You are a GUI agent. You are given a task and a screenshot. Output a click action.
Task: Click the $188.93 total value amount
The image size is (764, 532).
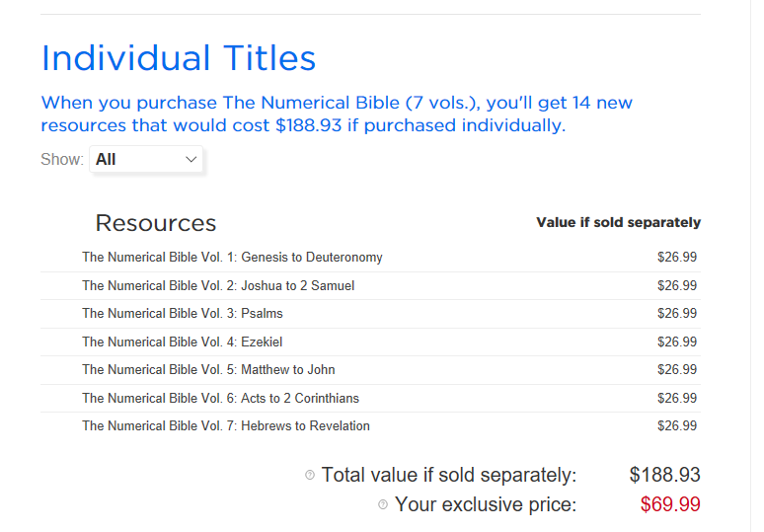coord(664,475)
